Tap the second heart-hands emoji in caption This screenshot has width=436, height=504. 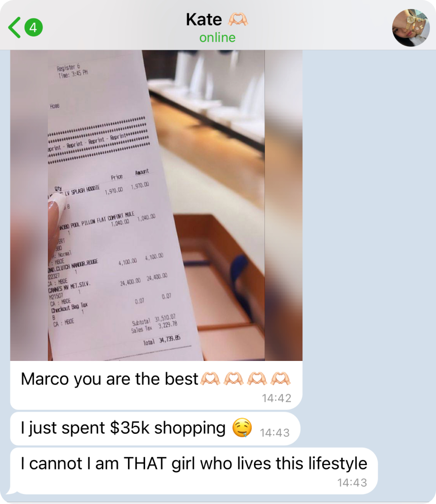[234, 378]
